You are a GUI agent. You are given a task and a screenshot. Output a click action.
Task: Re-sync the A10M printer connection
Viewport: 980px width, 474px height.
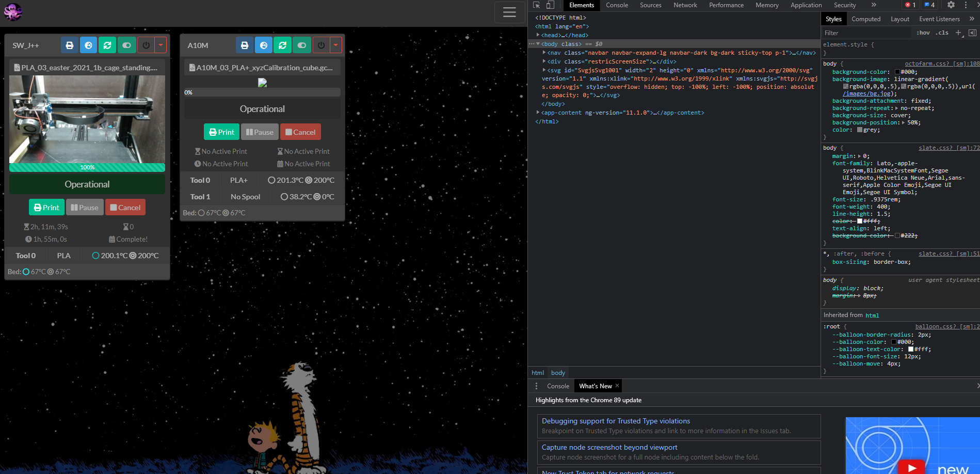[x=283, y=45]
